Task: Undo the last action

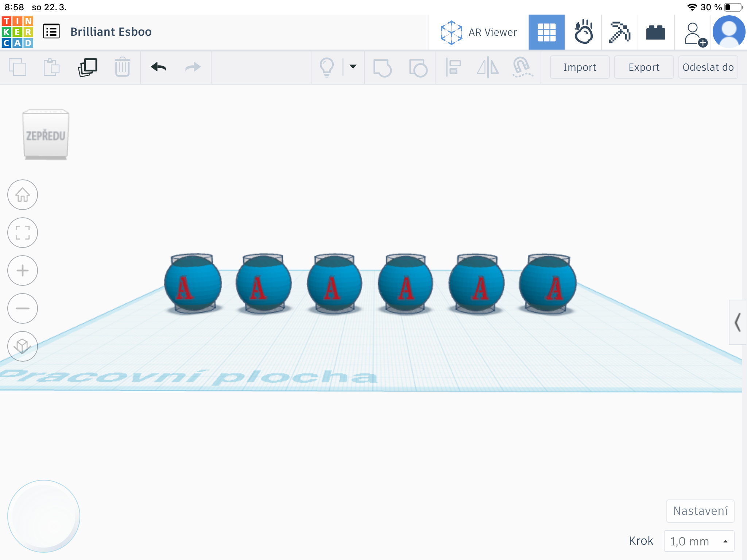Action: pyautogui.click(x=159, y=67)
